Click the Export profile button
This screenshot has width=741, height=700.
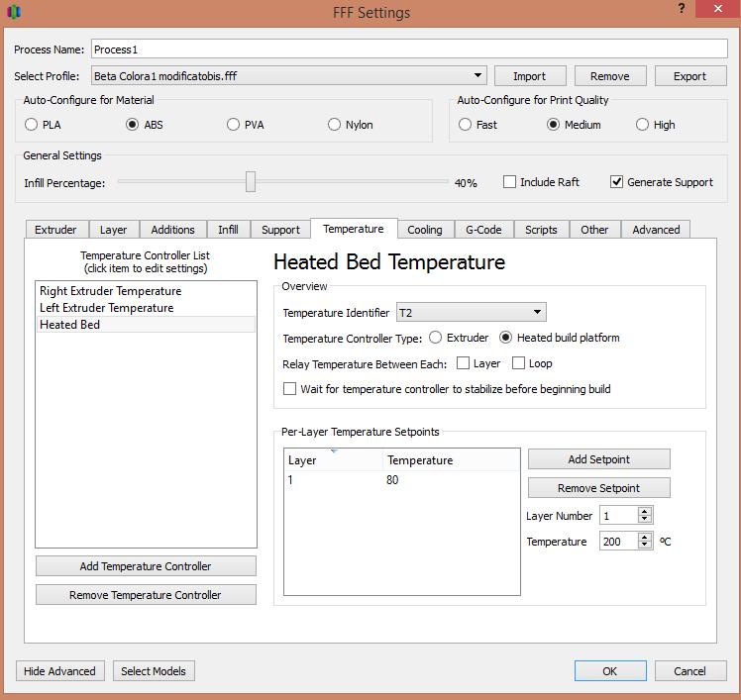pyautogui.click(x=689, y=76)
